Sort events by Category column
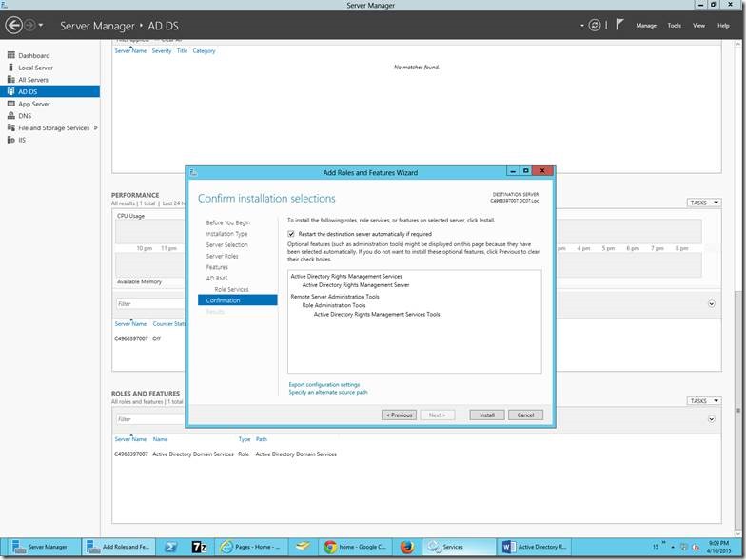Image resolution: width=746 pixels, height=560 pixels. [204, 51]
